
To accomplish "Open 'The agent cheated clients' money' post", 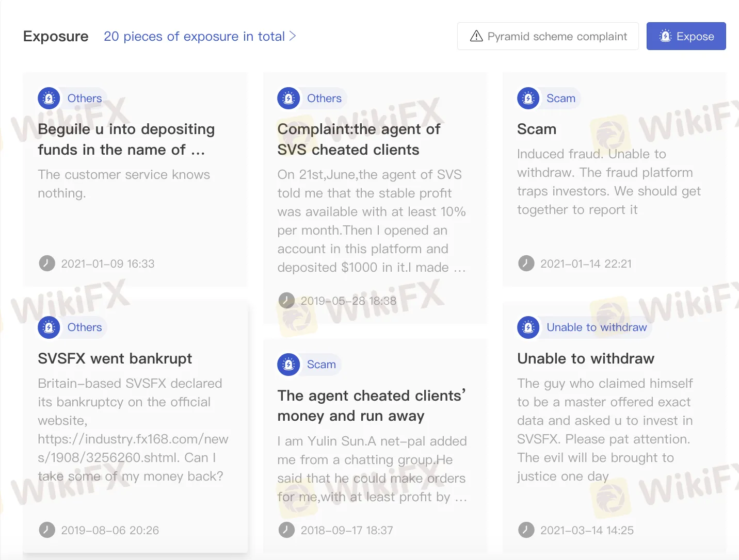I will [372, 406].
